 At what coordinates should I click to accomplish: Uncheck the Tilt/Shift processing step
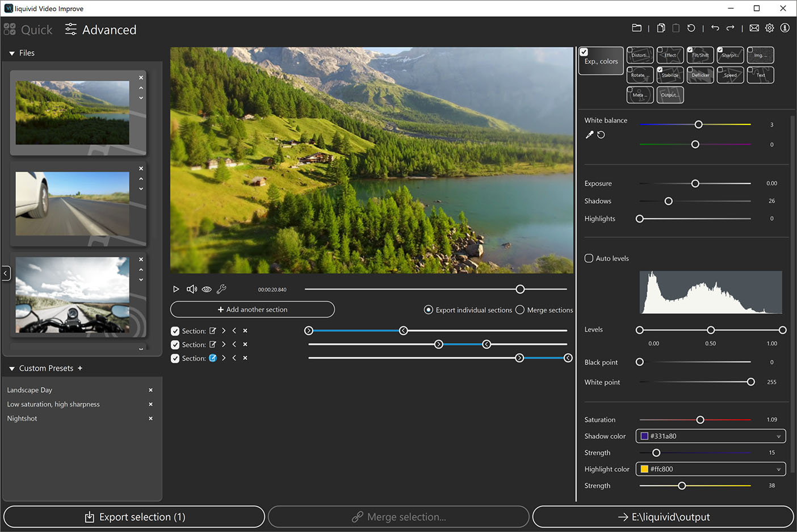[691, 49]
